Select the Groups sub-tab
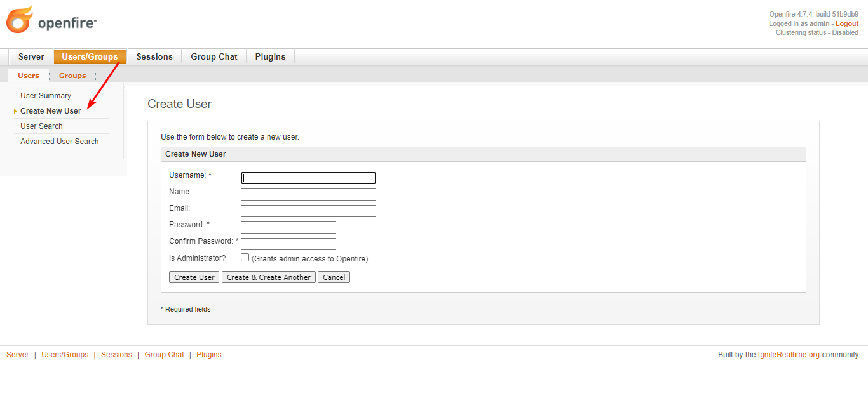868x403 pixels. click(72, 76)
